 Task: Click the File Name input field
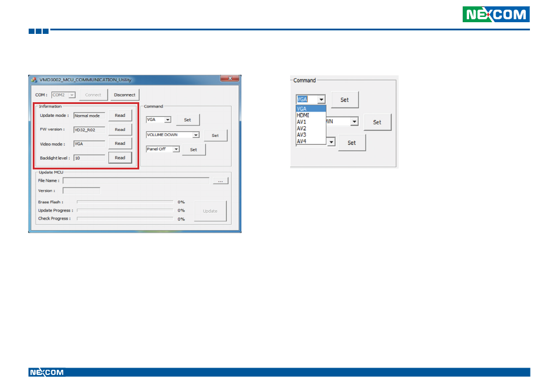[136, 181]
